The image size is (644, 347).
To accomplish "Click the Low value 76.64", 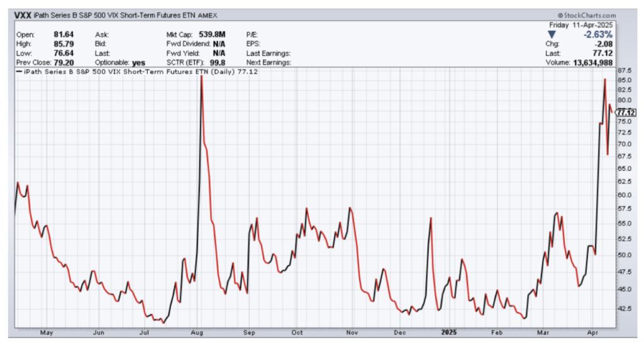I will pos(64,53).
